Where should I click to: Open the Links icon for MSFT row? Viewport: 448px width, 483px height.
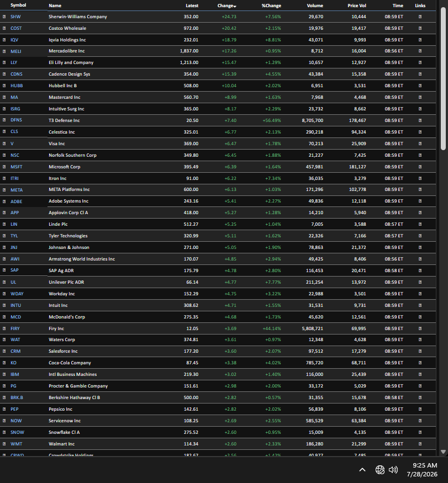(x=420, y=167)
